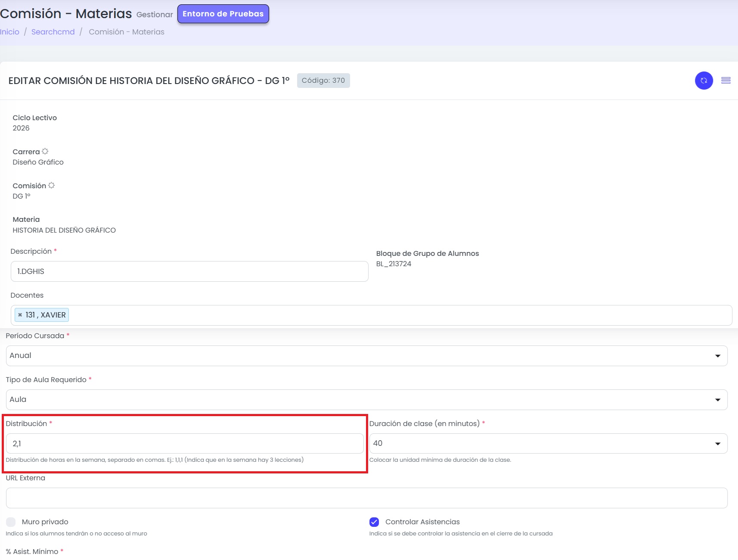Open the Tipo de Aula Requerido dropdown
The height and width of the screenshot is (560, 738).
point(367,400)
